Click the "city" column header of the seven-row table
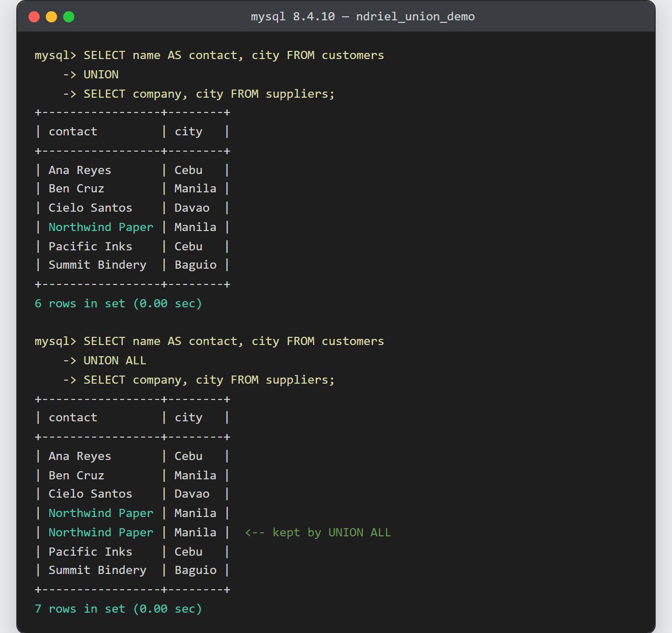Screen dimensions: 672x633 [x=188, y=418]
